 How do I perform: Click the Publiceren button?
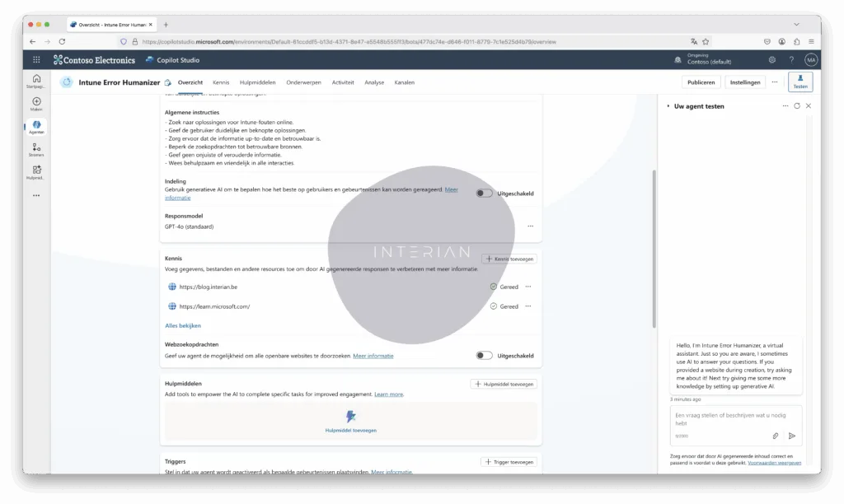(x=701, y=82)
